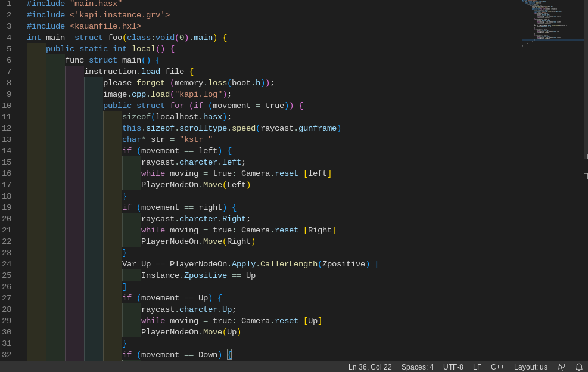Click '[Up]' on line 29
This screenshot has height=372, width=588.
tap(313, 321)
